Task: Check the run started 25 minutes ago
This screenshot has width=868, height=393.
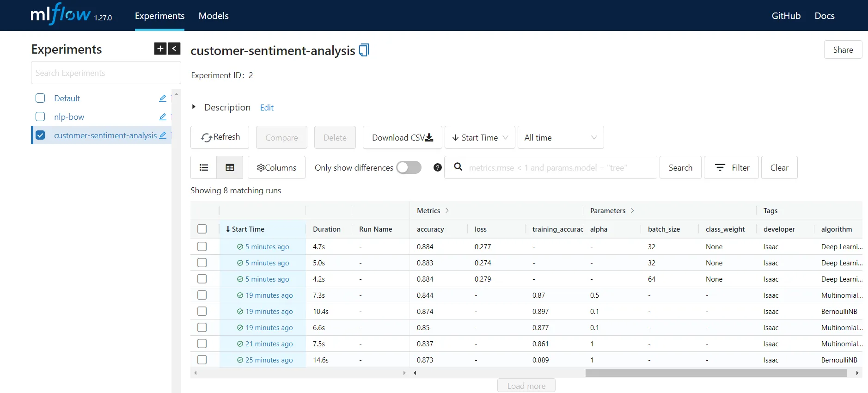Action: coord(202,360)
